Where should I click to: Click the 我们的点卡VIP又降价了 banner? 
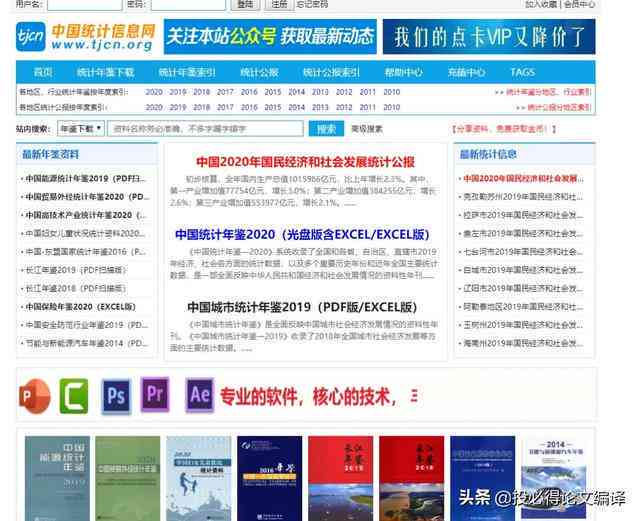pyautogui.click(x=489, y=37)
